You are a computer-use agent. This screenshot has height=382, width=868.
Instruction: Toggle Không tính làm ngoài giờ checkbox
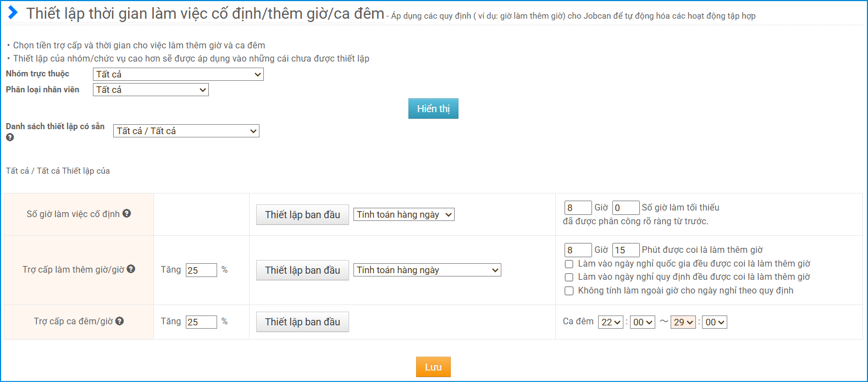click(569, 291)
